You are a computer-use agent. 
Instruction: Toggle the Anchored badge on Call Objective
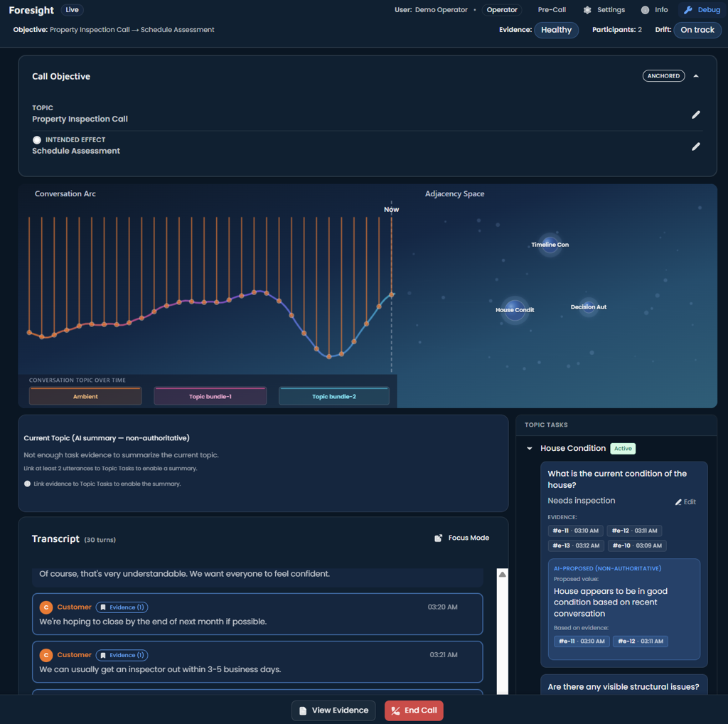[663, 76]
